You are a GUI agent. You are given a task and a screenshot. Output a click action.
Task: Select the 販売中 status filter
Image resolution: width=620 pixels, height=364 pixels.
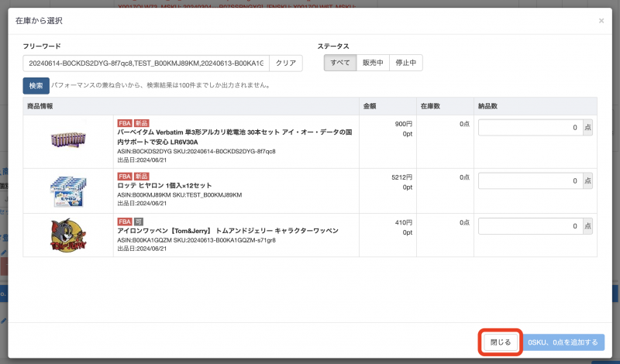click(373, 63)
